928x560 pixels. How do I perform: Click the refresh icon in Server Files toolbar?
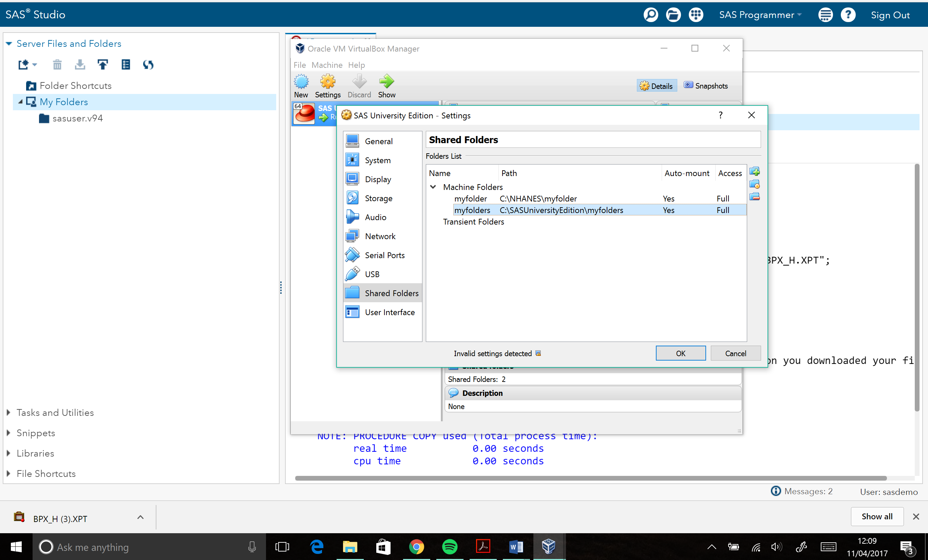point(148,65)
